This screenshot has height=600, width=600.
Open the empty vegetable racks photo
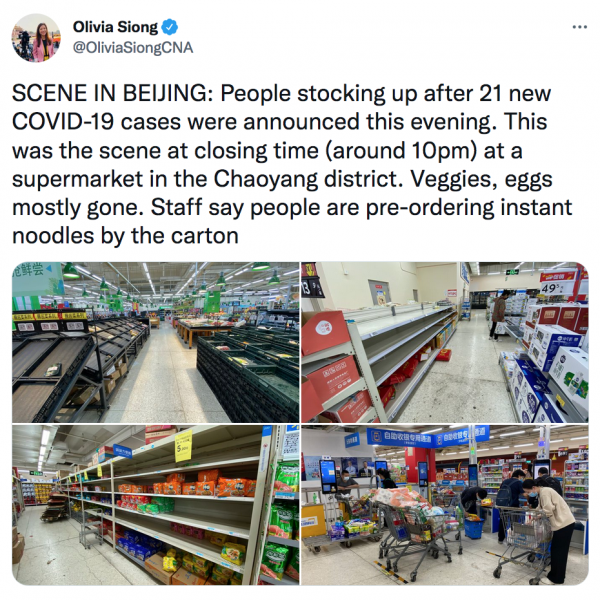[155, 342]
